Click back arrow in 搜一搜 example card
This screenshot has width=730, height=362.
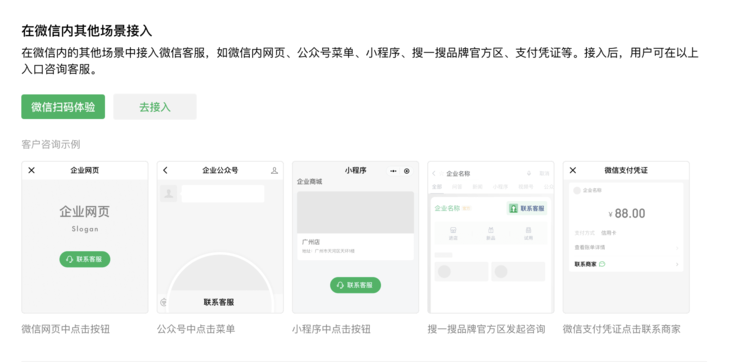[434, 174]
